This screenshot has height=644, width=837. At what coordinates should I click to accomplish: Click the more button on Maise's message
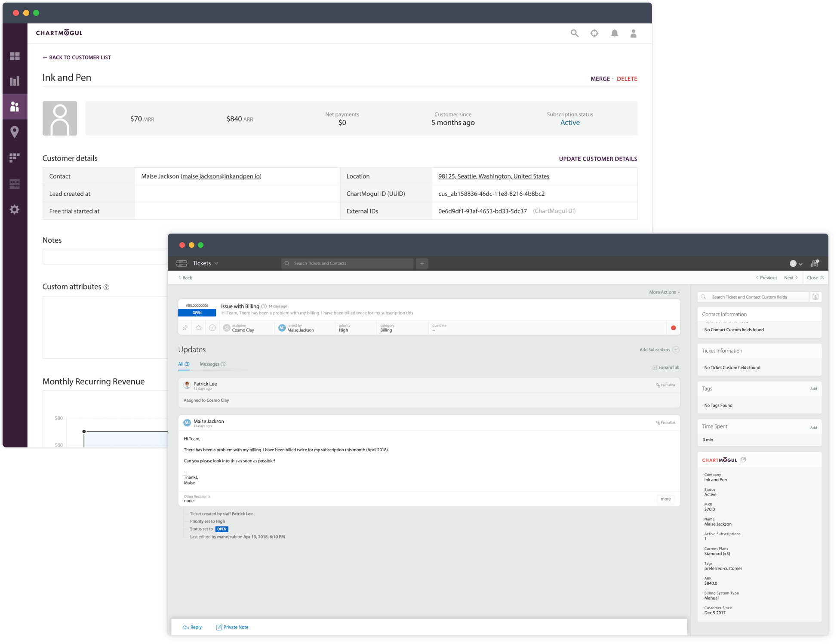click(x=666, y=499)
